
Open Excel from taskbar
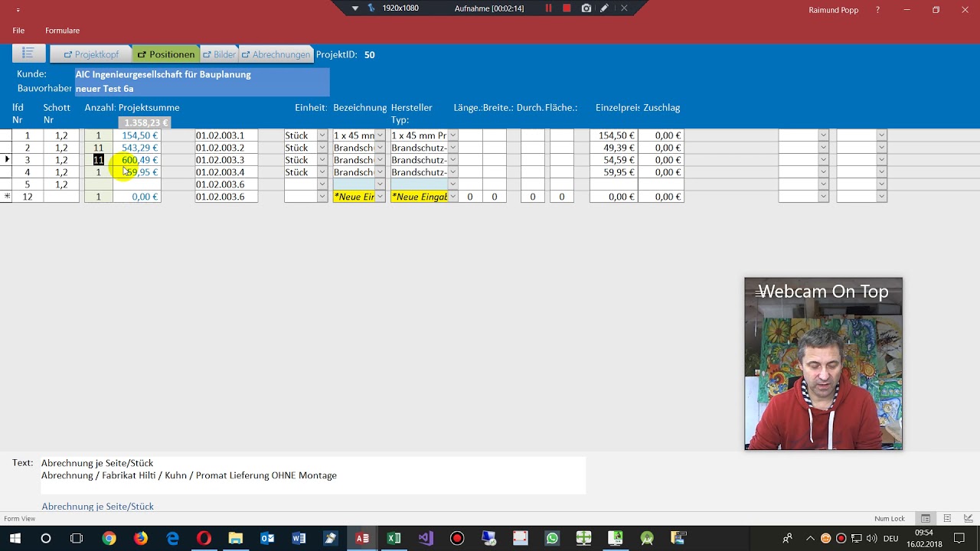[394, 539]
